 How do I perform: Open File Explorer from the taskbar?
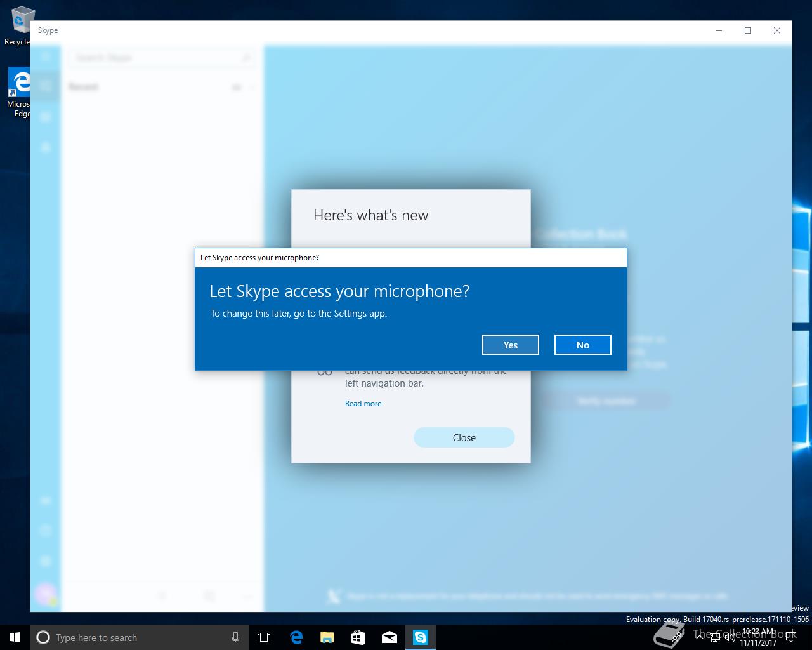point(327,637)
